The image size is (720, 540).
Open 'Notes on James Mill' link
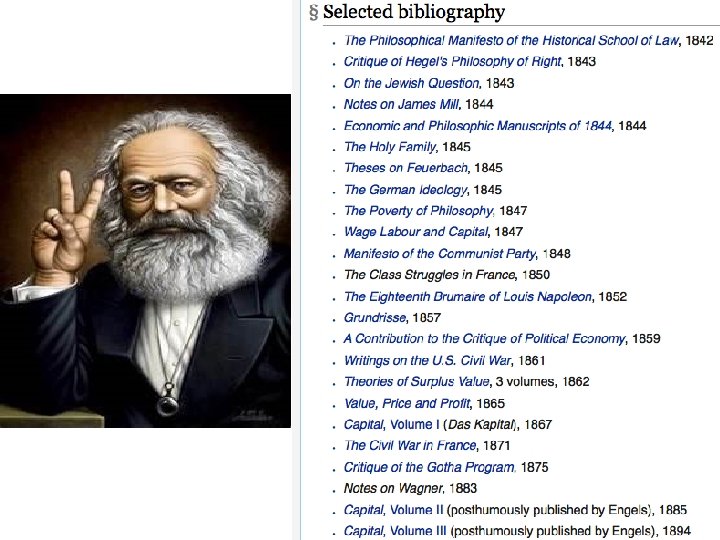pyautogui.click(x=401, y=104)
